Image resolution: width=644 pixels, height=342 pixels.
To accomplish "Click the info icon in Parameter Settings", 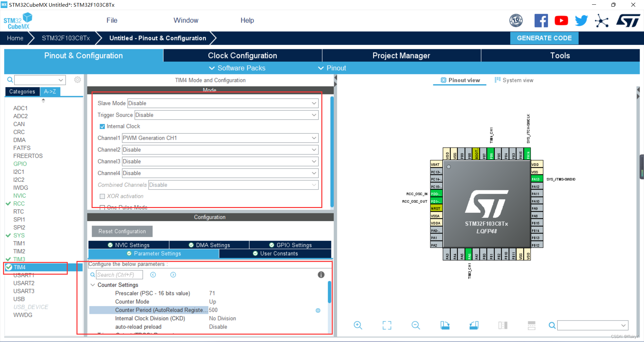I will [x=321, y=275].
